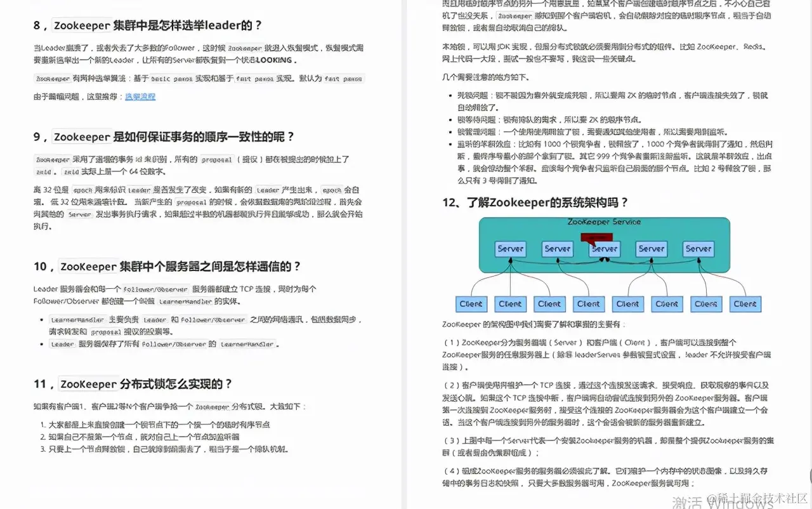Click the fifth Client box under the servers
Screen dimensions: 812x509
(627, 304)
